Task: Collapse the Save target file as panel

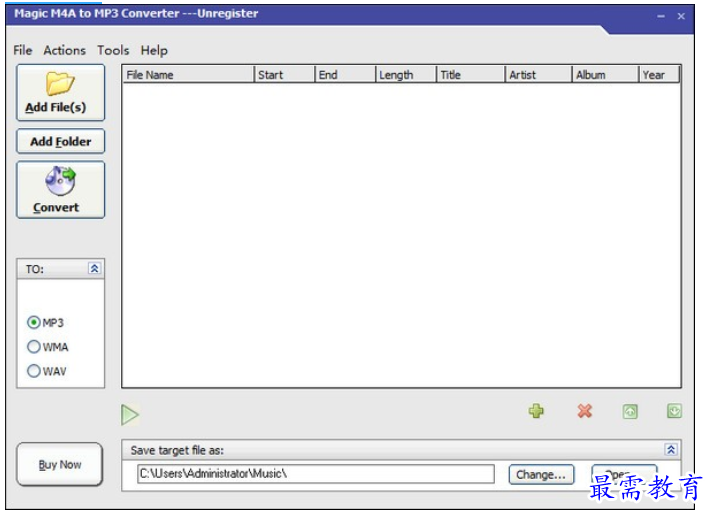Action: tap(671, 449)
